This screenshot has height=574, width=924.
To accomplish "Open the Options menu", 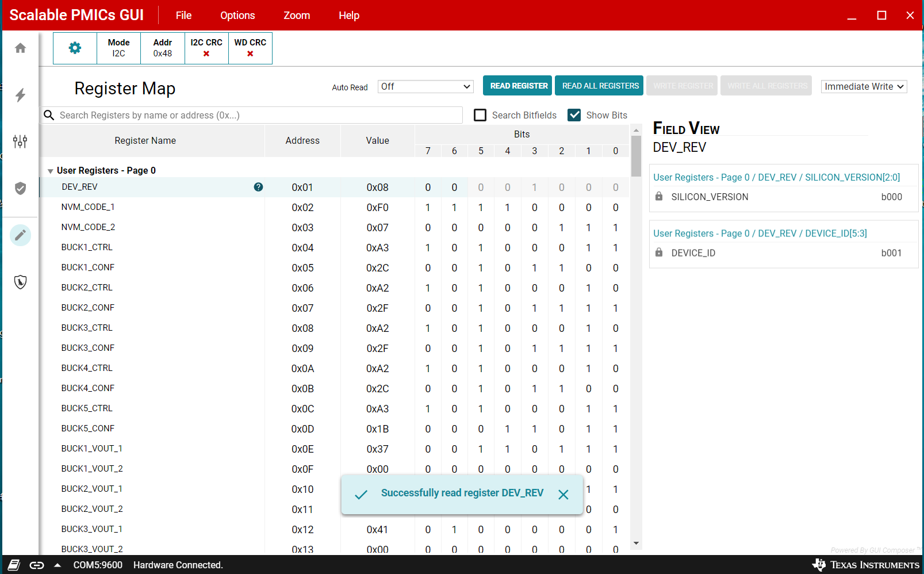I will coord(237,16).
